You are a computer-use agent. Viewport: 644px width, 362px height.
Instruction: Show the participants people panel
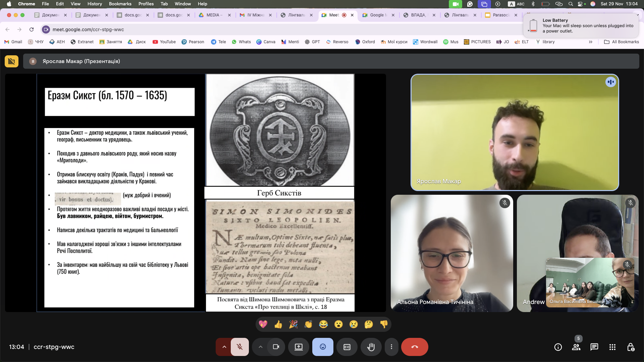(576, 347)
